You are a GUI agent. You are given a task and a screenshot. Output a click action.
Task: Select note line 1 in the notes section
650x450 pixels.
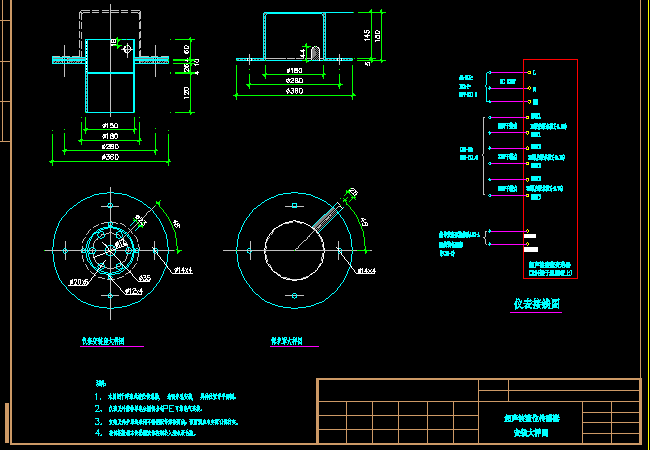172,397
